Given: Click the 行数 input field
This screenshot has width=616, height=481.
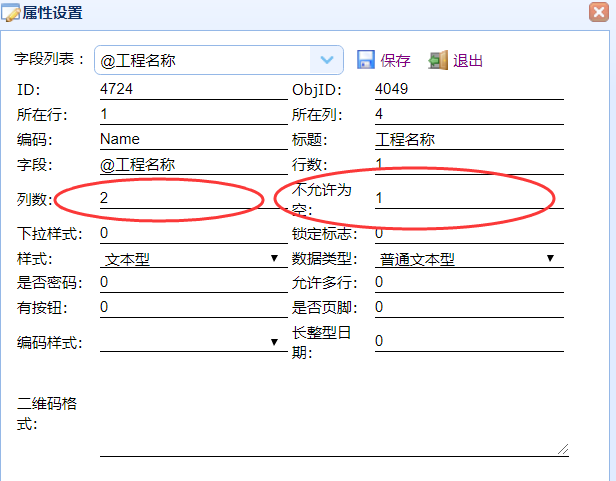Looking at the screenshot, I should click(x=469, y=164).
